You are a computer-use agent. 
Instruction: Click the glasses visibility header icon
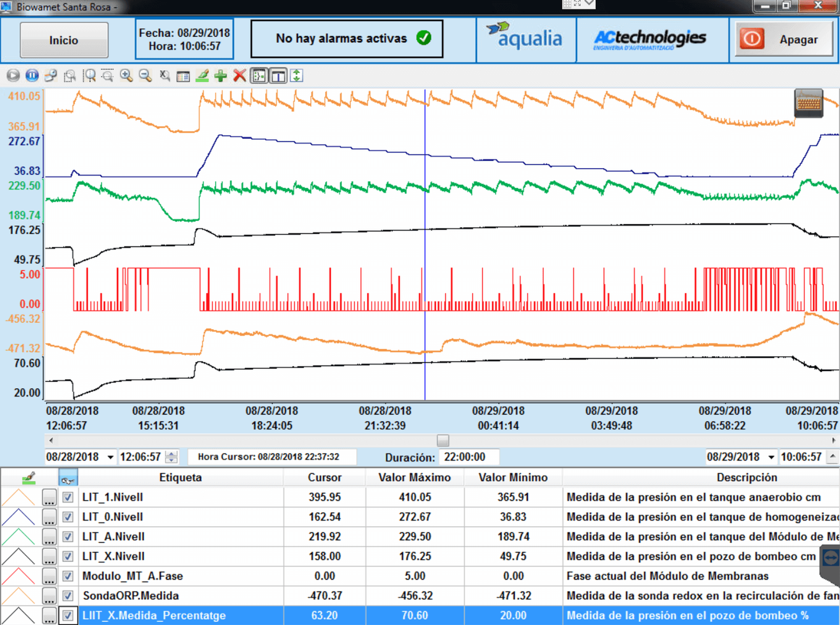pyautogui.click(x=68, y=477)
